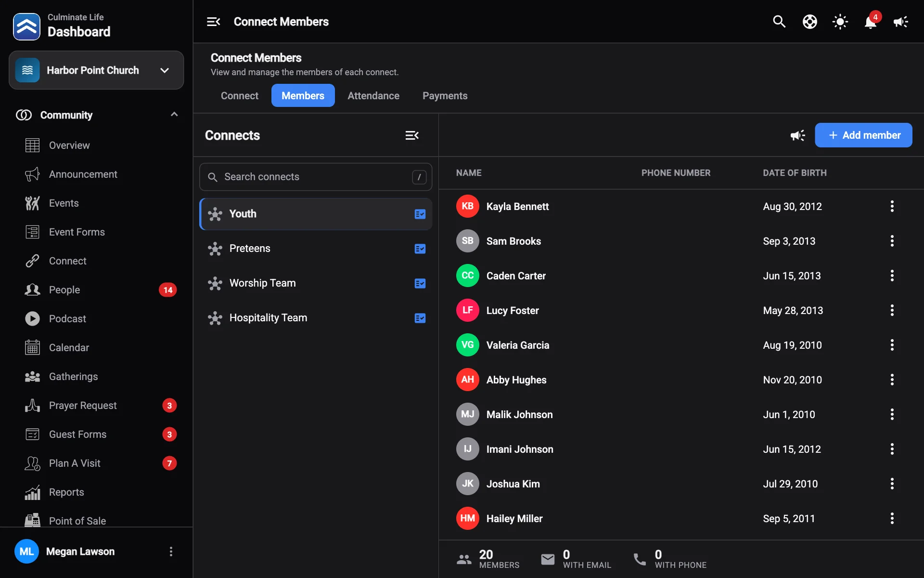Open notifications bell with 4 badge
The height and width of the screenshot is (578, 924).
(x=871, y=21)
